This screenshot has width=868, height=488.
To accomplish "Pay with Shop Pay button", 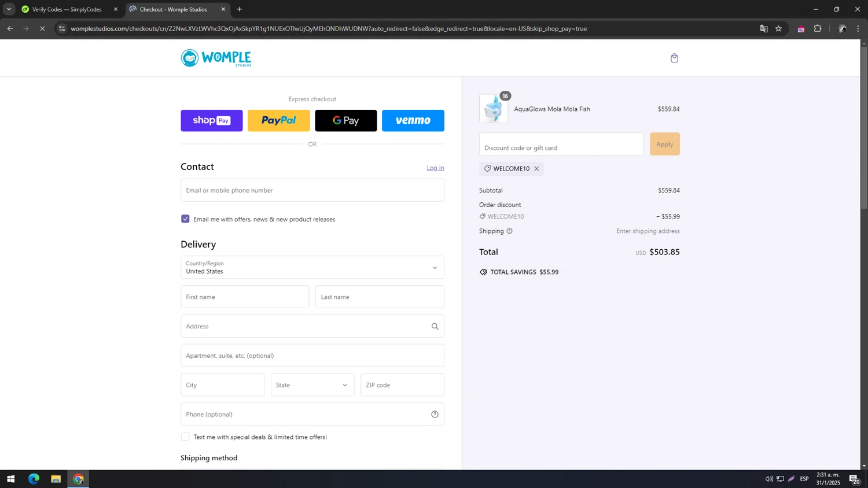I will coord(212,121).
